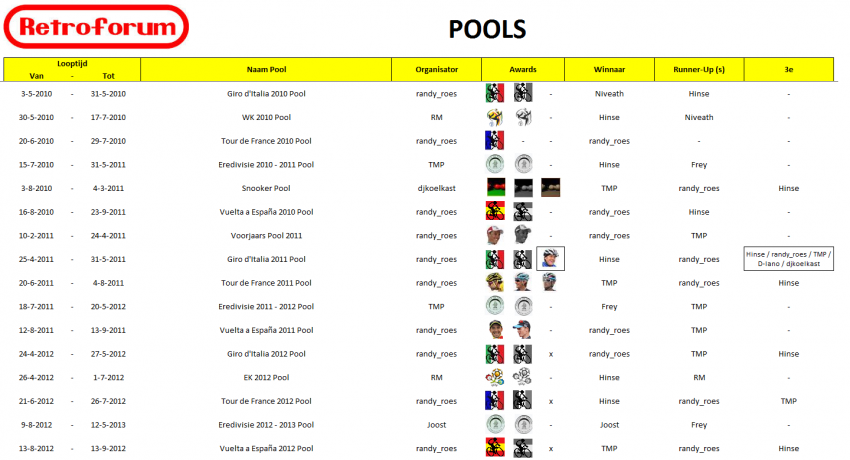This screenshot has height=460, width=850.
Task: Click the Snooker Pool name cell
Action: [x=269, y=188]
